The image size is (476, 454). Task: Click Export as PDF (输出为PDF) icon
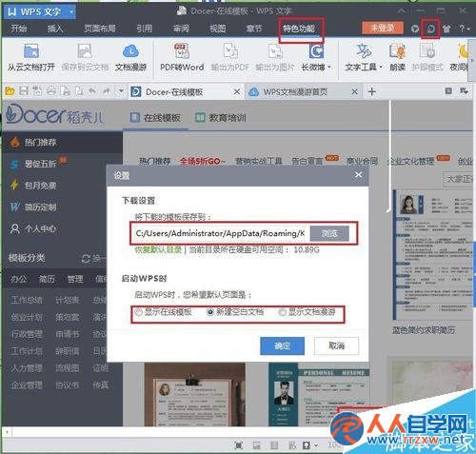coord(230,51)
